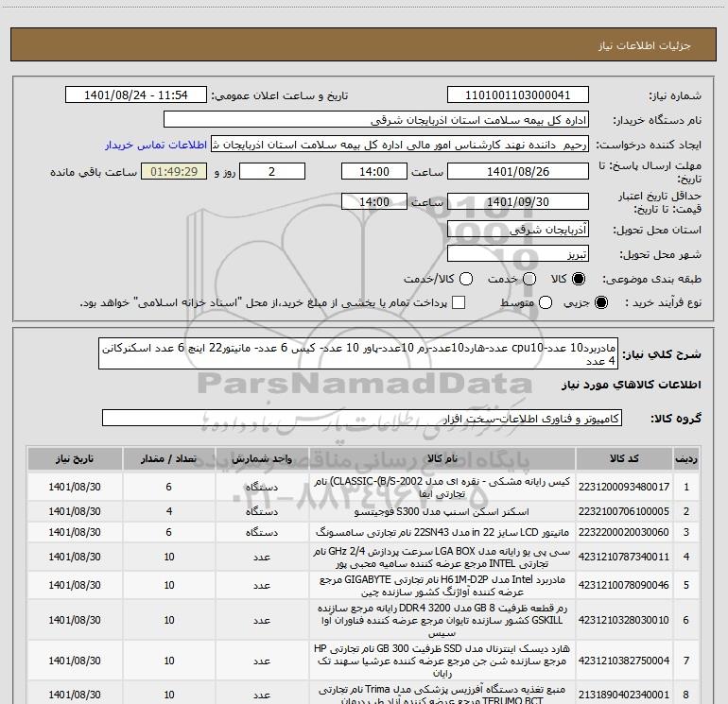This screenshot has height=704, width=728.
Task: Click the quantity 4 in the scanner row
Action: [x=169, y=511]
